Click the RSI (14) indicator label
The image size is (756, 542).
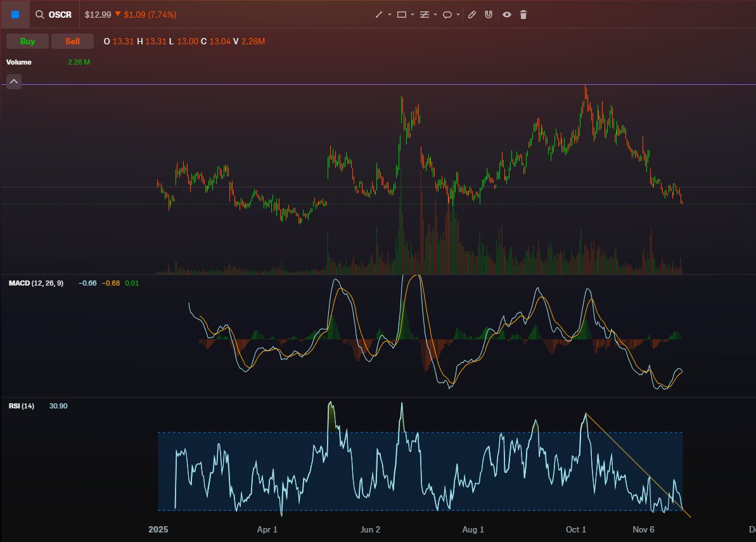tap(21, 406)
